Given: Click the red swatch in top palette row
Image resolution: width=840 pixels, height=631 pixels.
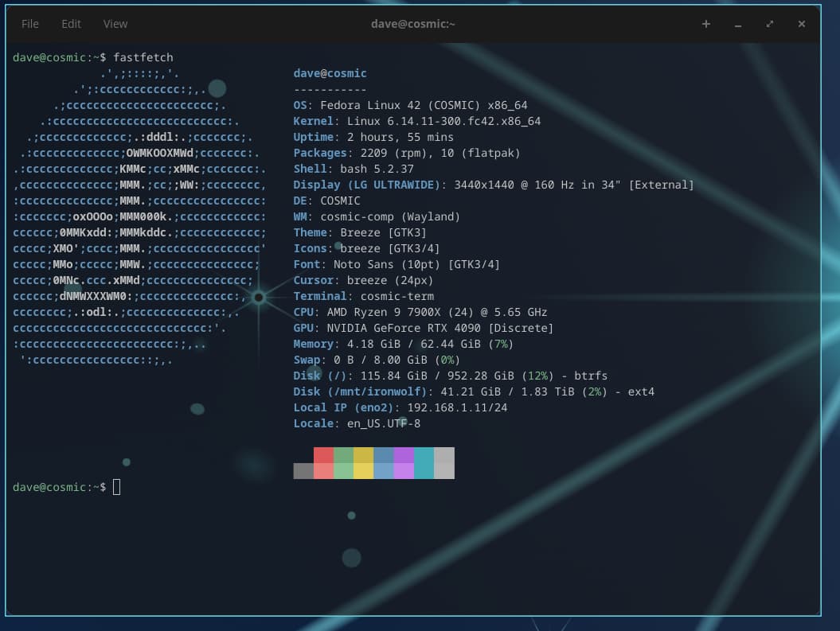Looking at the screenshot, I should tap(323, 454).
